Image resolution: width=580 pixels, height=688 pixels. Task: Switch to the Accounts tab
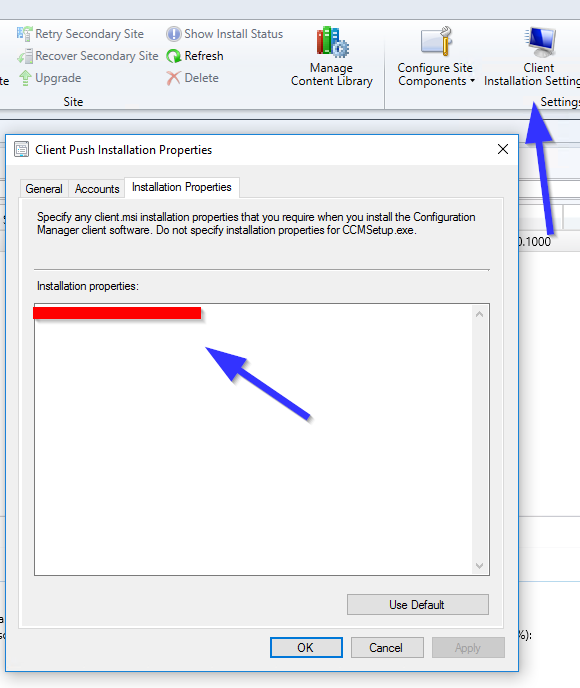(x=97, y=189)
